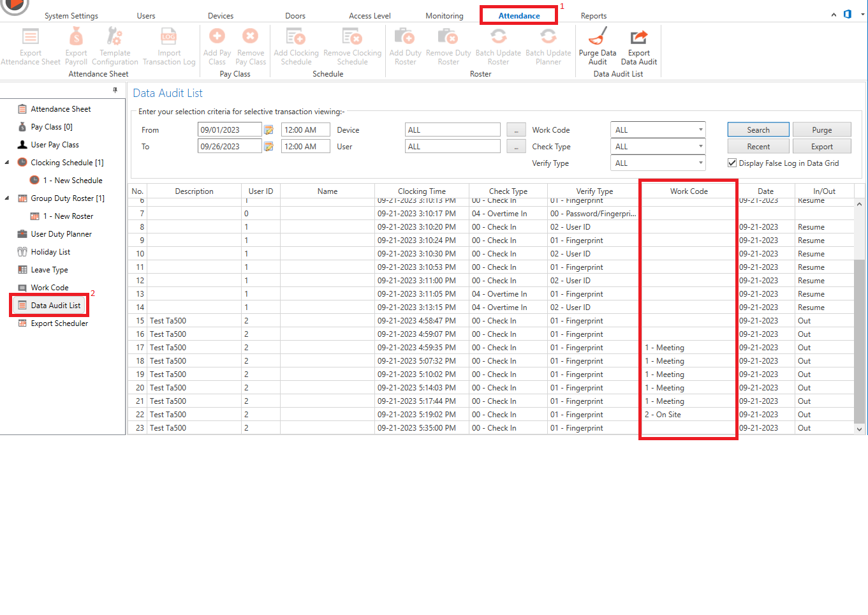Open the From date calendar picker
Viewport: 868px width, 615px height.
(269, 130)
